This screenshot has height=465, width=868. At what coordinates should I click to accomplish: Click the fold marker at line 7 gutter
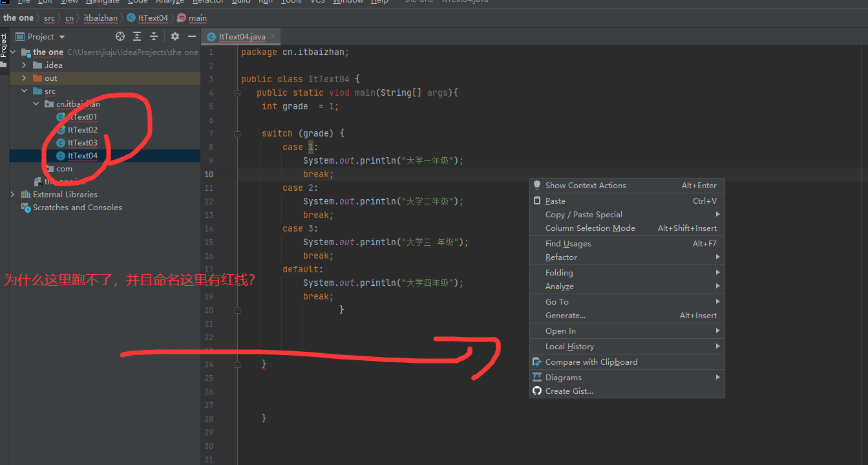click(x=238, y=134)
